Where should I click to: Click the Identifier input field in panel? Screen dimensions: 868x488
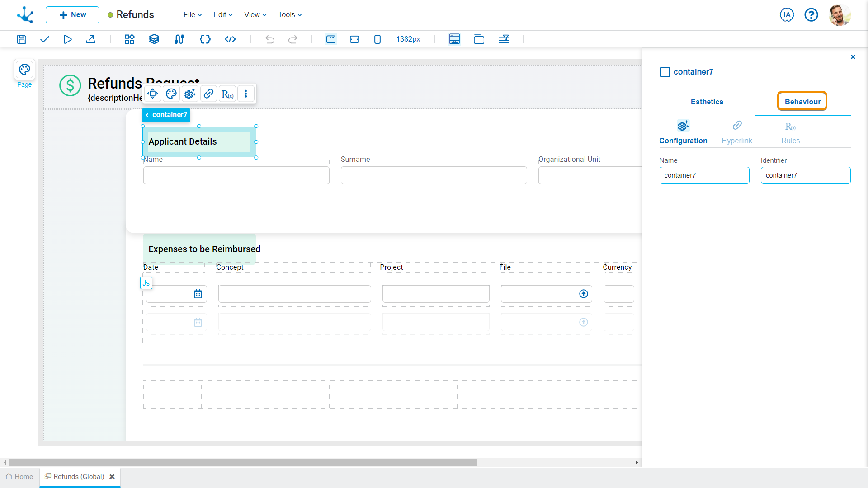(806, 175)
